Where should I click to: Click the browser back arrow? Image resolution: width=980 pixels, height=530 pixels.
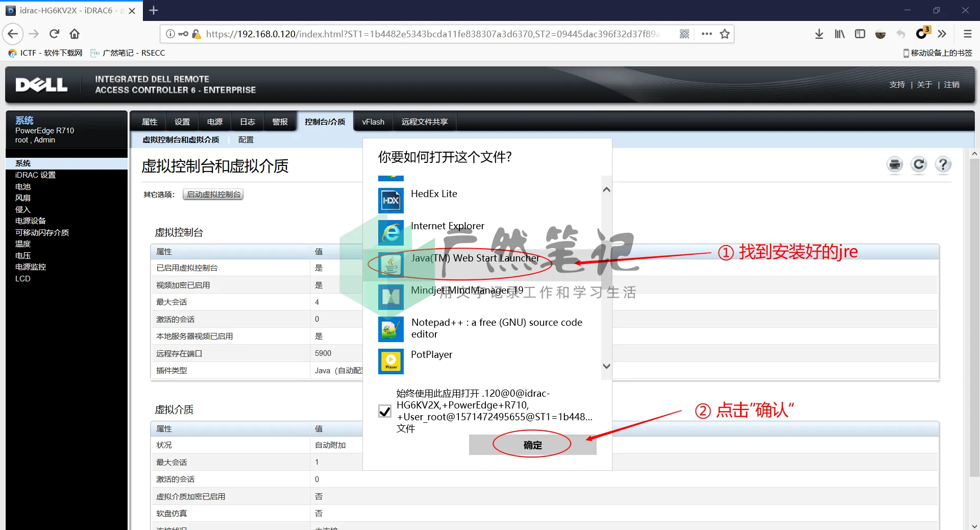pyautogui.click(x=13, y=34)
